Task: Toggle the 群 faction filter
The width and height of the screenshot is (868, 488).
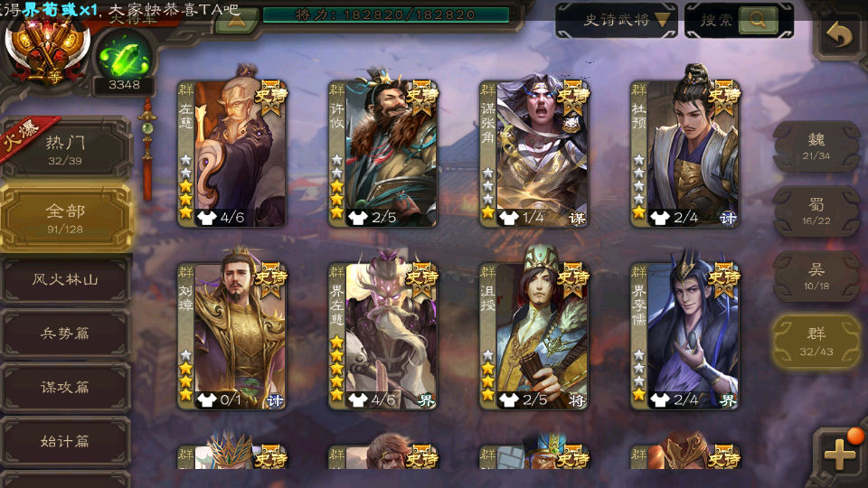Action: pos(816,342)
